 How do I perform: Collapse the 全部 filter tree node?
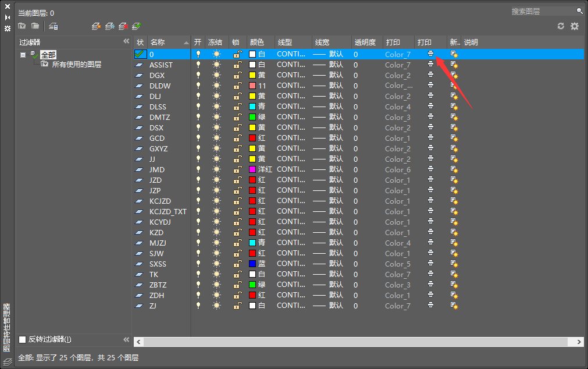[x=23, y=55]
